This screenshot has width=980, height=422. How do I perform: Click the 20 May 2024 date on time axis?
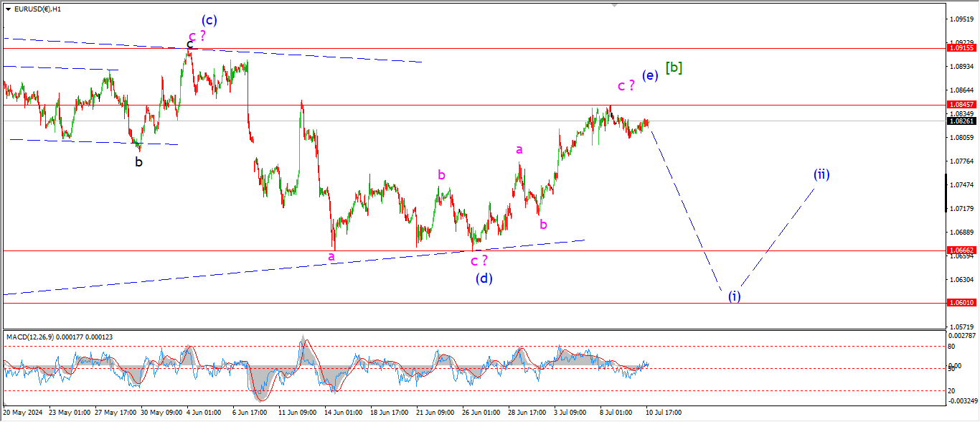pos(22,413)
